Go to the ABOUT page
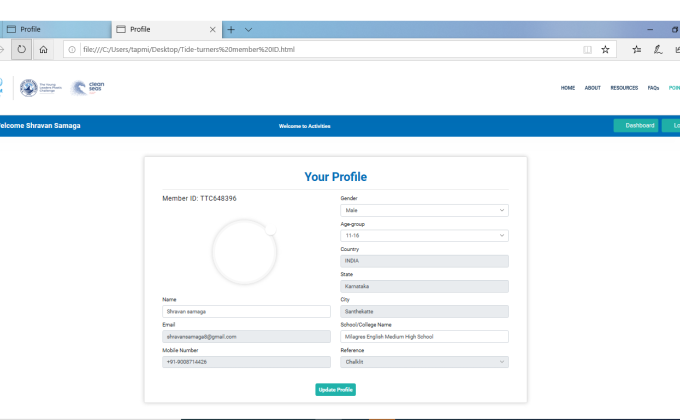Screen dimensions: 680x420 pyautogui.click(x=592, y=88)
